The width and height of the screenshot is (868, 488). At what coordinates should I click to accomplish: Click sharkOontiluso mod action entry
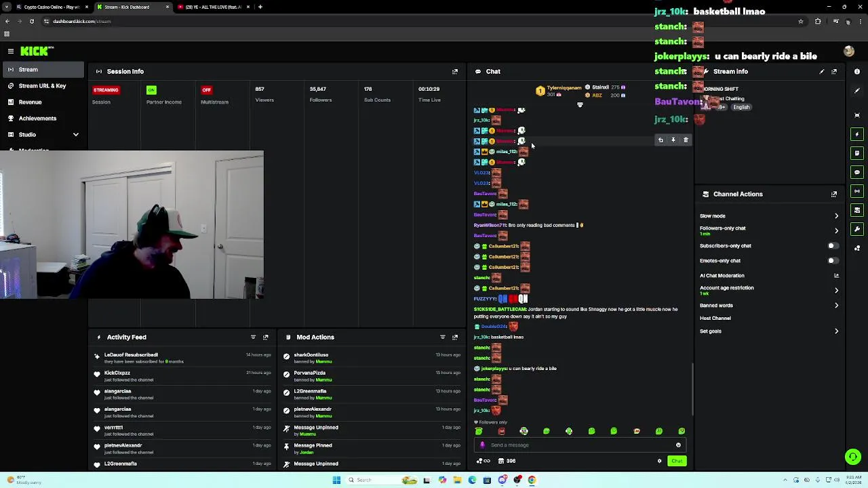[373, 358]
